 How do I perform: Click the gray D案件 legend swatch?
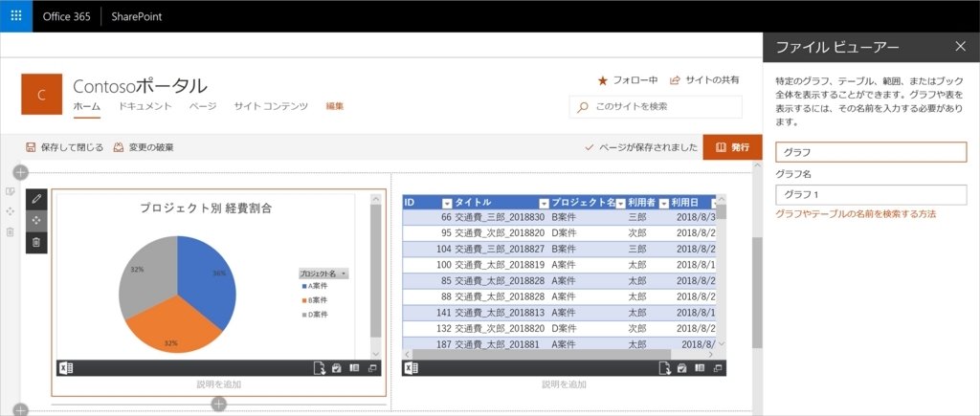click(x=303, y=315)
